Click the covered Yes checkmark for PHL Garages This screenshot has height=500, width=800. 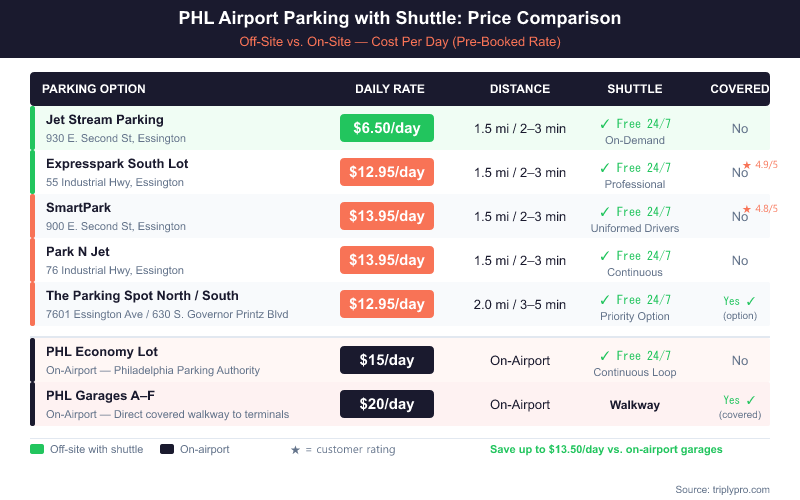pyautogui.click(x=751, y=400)
